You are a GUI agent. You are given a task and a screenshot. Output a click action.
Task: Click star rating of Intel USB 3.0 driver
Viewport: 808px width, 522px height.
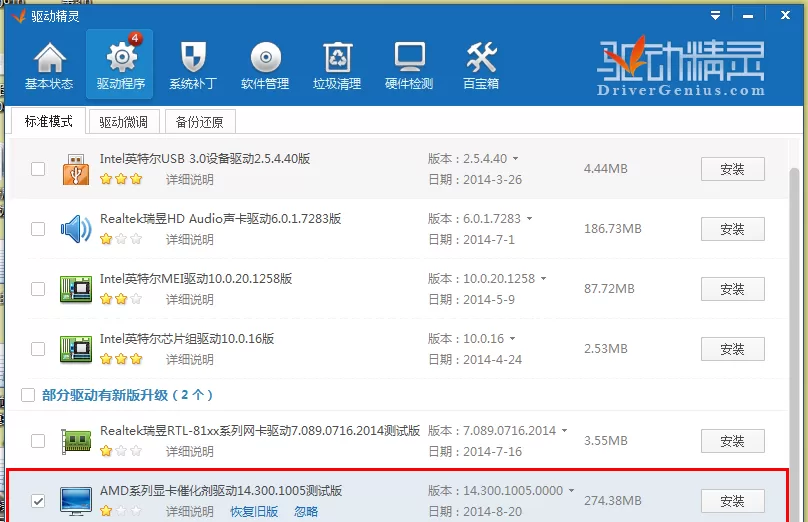click(x=121, y=179)
